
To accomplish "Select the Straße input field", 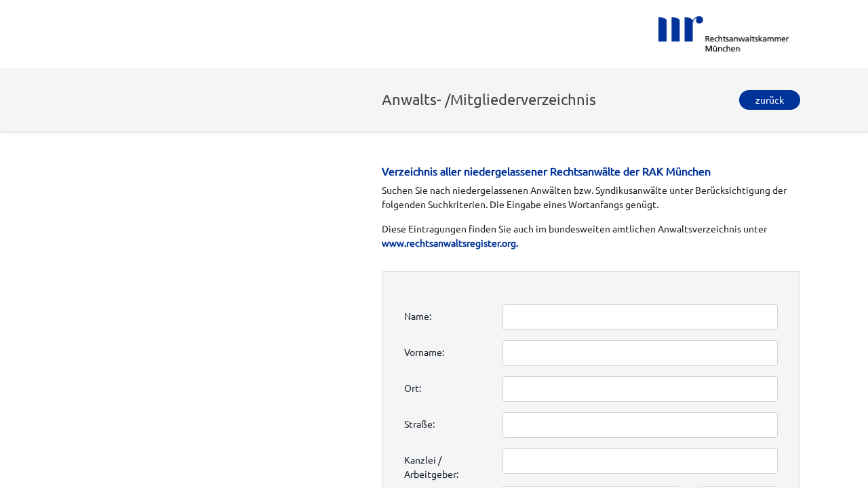I will point(640,425).
